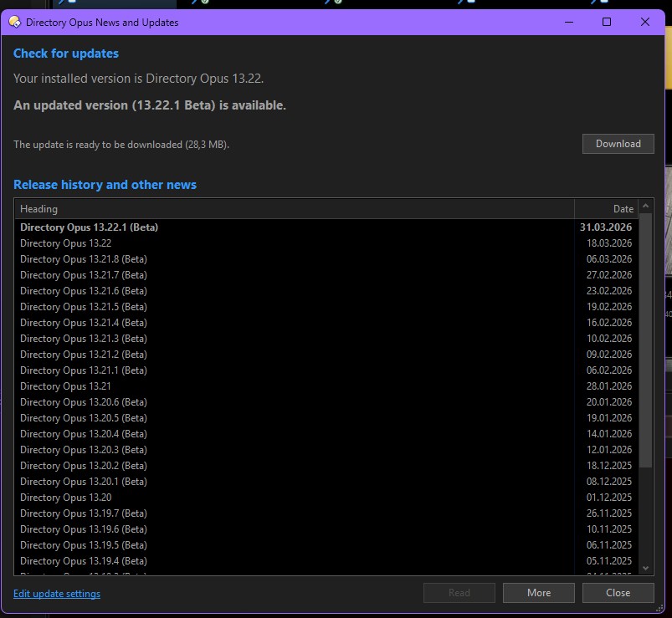The width and height of the screenshot is (672, 618).
Task: Choose the Directory Opus 13.21 release
Action: (x=66, y=386)
